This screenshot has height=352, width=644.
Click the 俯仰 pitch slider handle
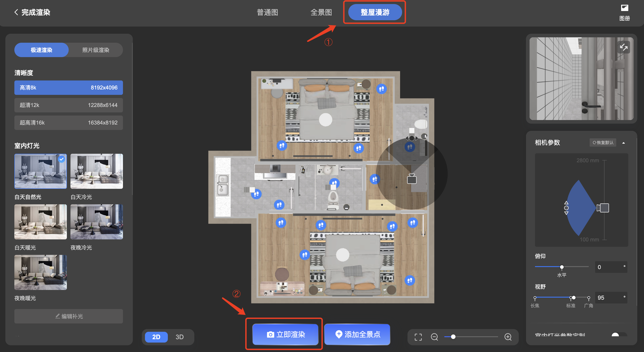pyautogui.click(x=562, y=267)
